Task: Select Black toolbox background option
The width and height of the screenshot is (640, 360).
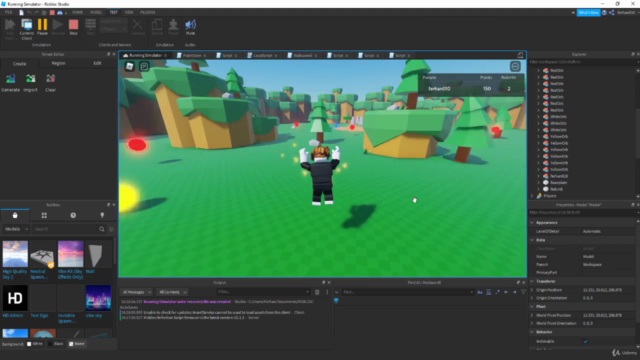Action: point(56,344)
